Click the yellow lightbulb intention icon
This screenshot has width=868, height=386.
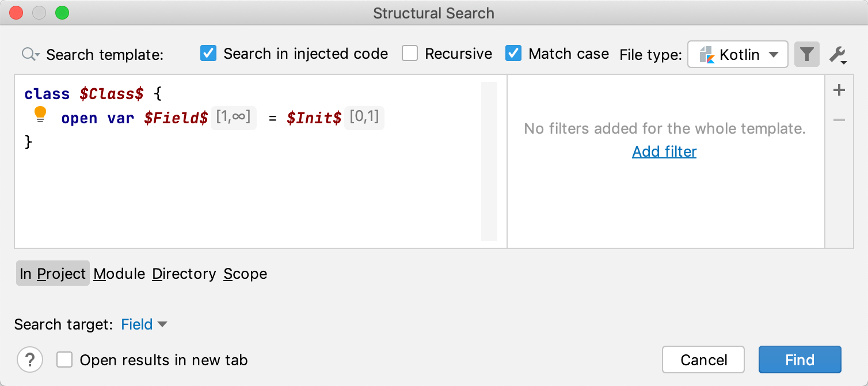[x=40, y=114]
